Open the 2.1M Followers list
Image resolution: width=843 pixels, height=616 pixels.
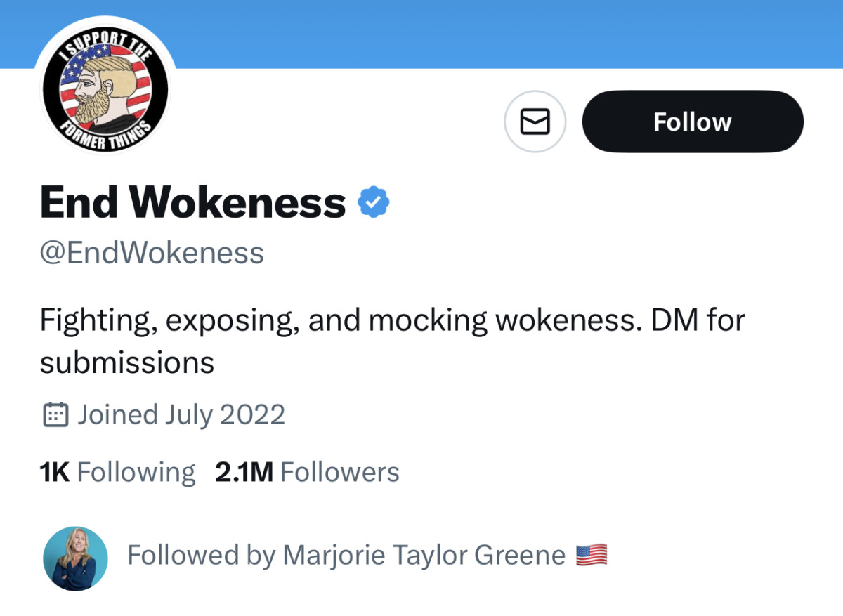click(307, 472)
